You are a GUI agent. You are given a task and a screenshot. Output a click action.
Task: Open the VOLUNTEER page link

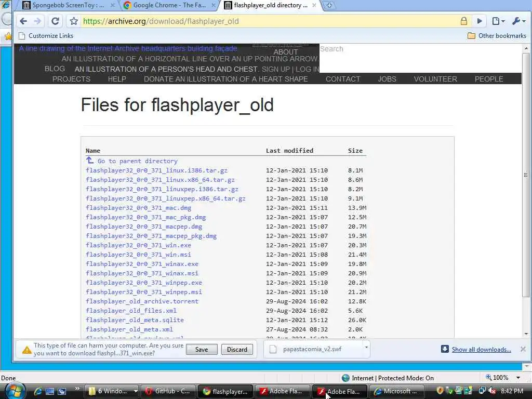(x=435, y=79)
